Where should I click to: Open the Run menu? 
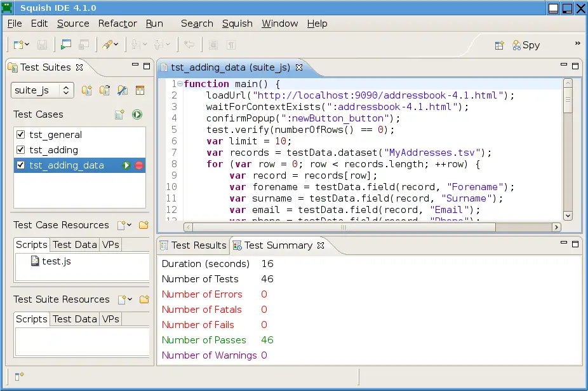(154, 24)
